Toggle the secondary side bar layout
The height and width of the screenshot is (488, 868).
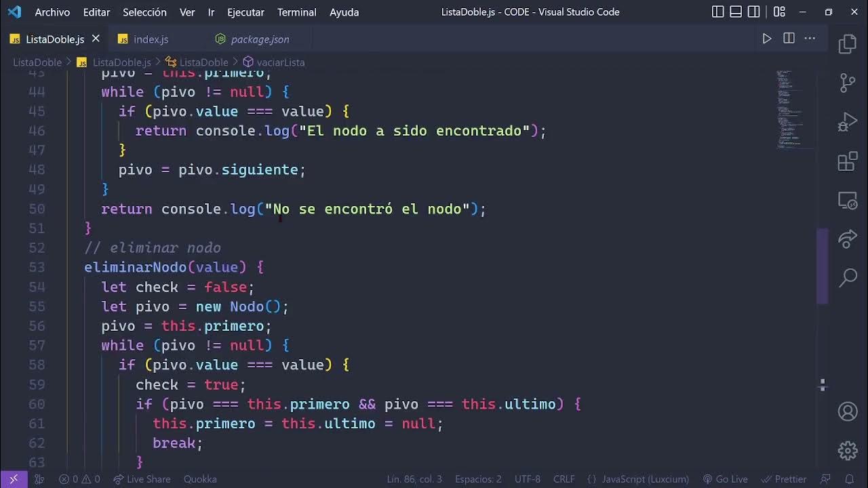coord(754,12)
